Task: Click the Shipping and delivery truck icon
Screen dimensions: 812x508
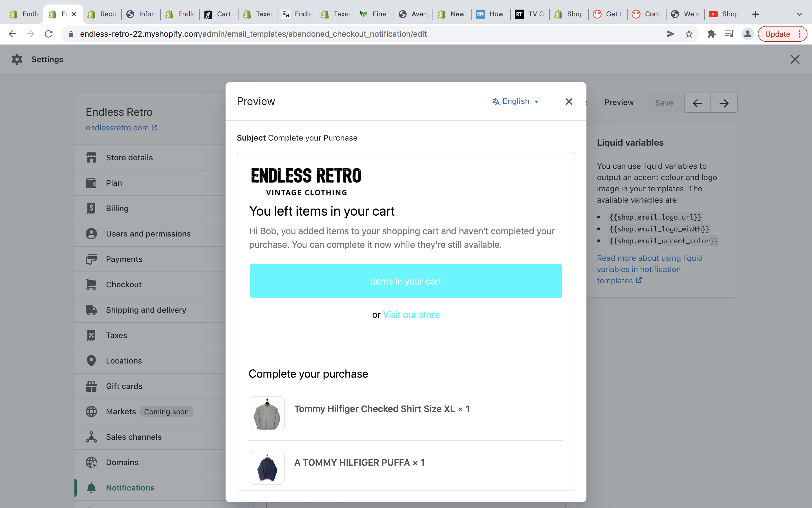Action: pyautogui.click(x=91, y=310)
